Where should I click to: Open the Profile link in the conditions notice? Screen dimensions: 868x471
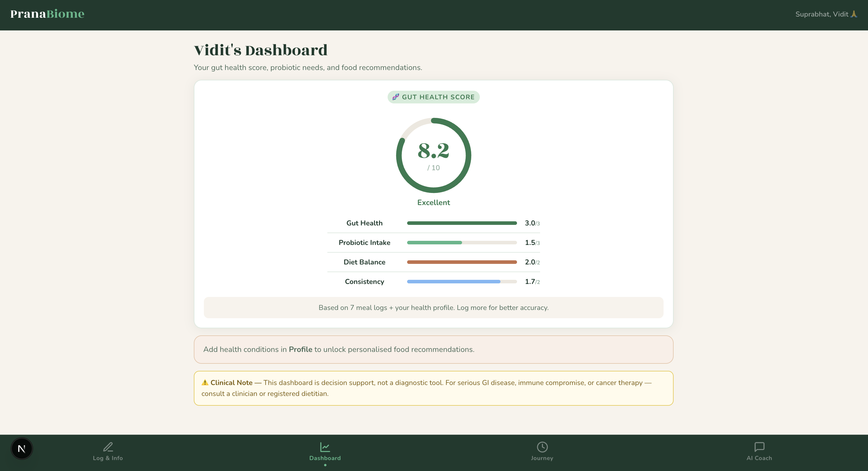[300, 349]
